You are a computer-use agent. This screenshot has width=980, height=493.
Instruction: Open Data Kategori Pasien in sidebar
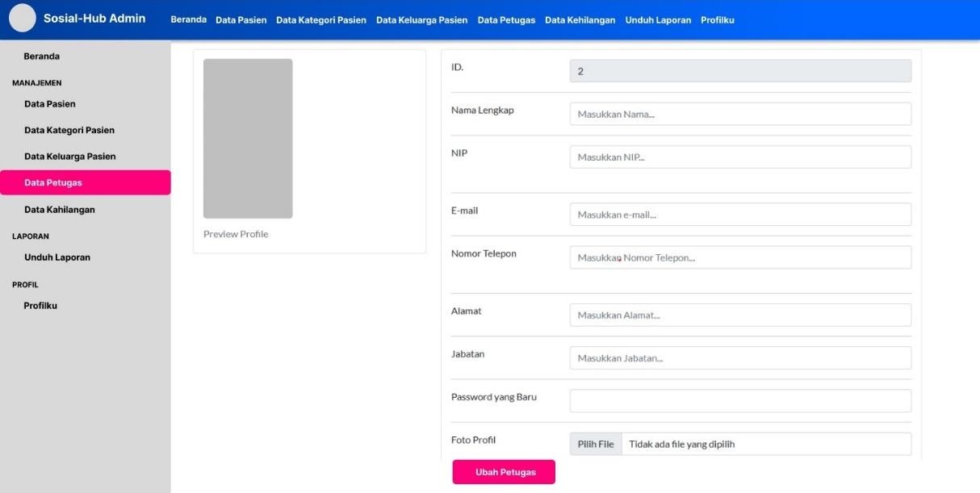pos(69,130)
